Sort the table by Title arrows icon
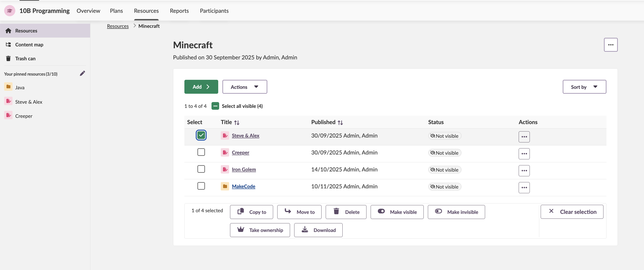Screen dimensions: 644x270 [x=237, y=123]
